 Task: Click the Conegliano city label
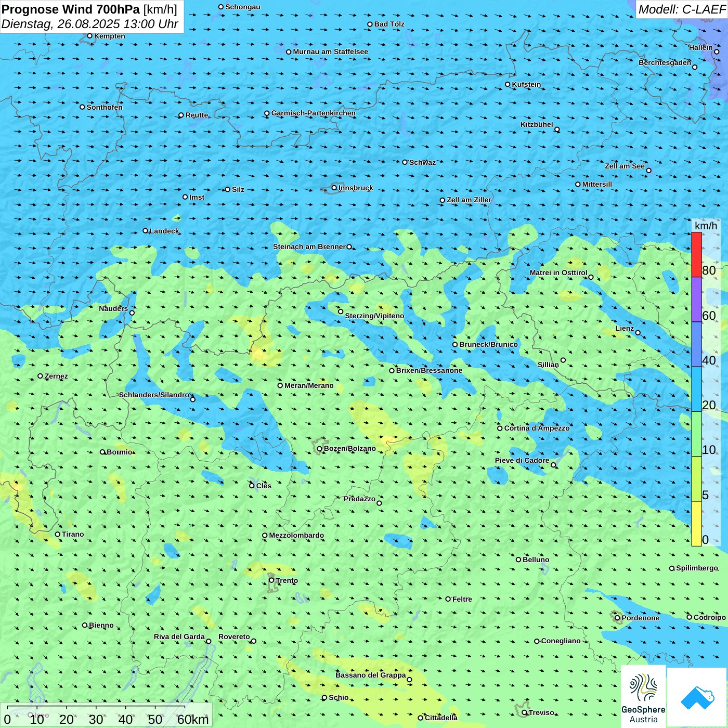click(x=561, y=641)
